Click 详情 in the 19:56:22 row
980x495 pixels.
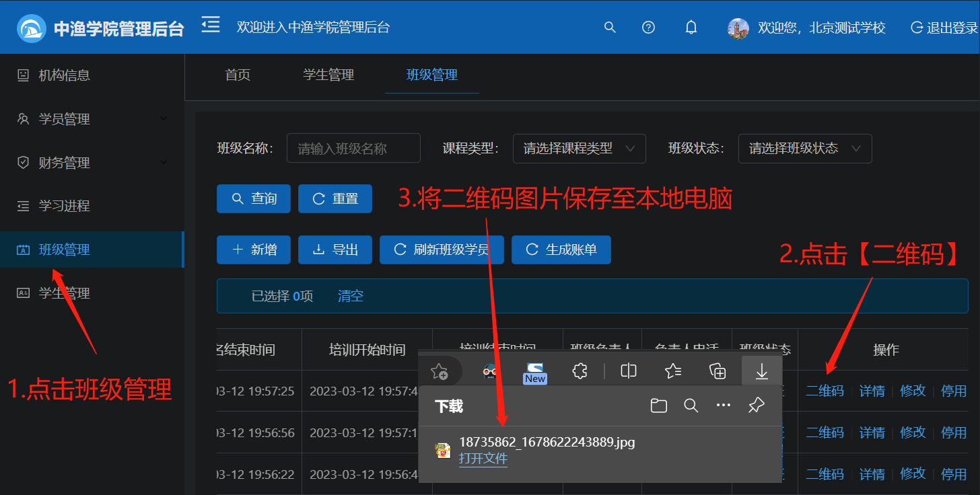pos(872,474)
